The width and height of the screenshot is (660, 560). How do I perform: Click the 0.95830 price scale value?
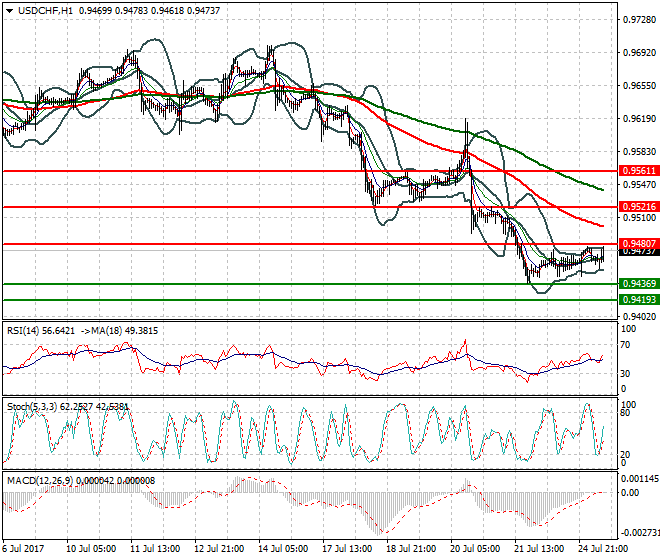[x=639, y=152]
